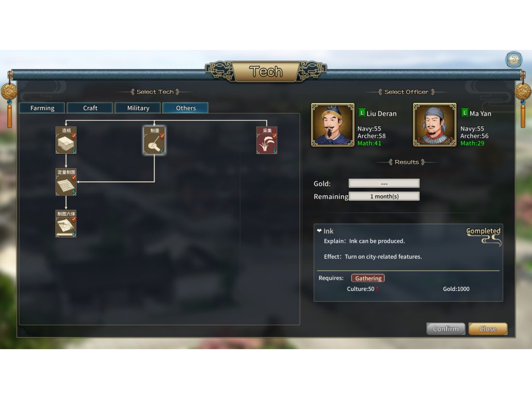Select the paper-making tech icon
Image resolution: width=532 pixels, height=399 pixels.
(x=66, y=140)
